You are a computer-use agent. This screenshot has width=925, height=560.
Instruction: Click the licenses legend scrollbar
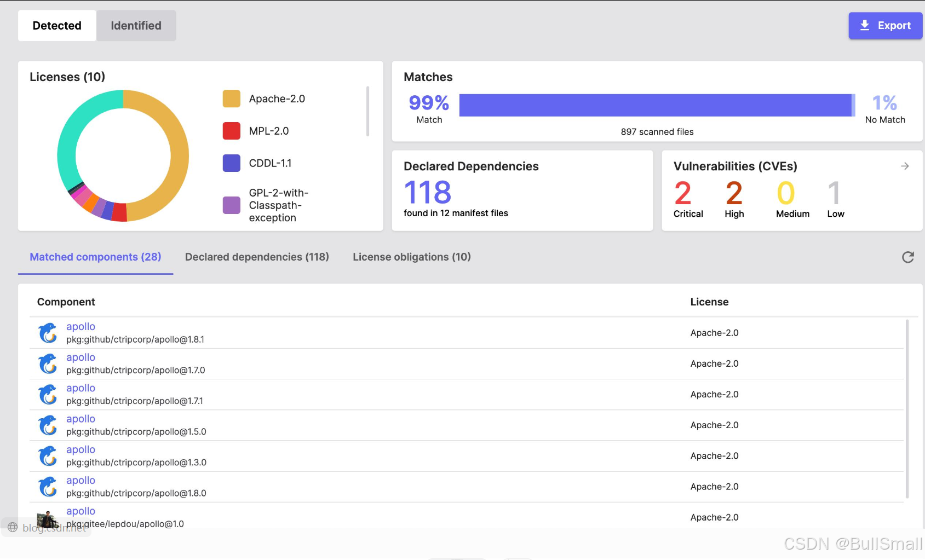pos(367,111)
